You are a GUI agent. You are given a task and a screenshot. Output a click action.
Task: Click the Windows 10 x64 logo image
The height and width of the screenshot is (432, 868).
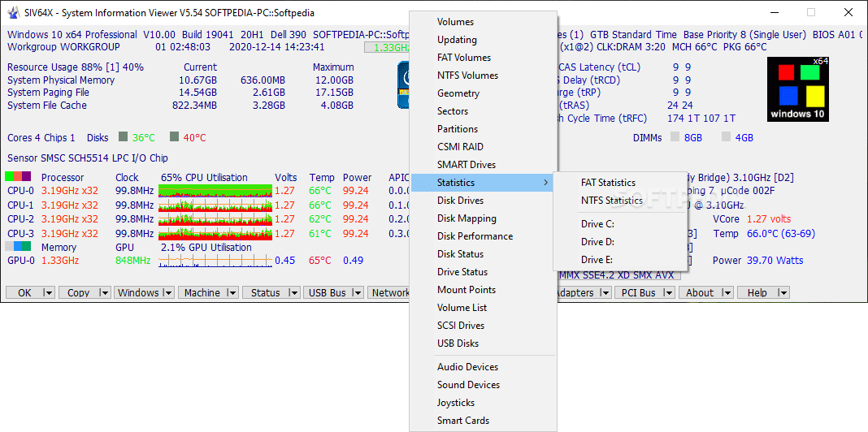coord(797,89)
